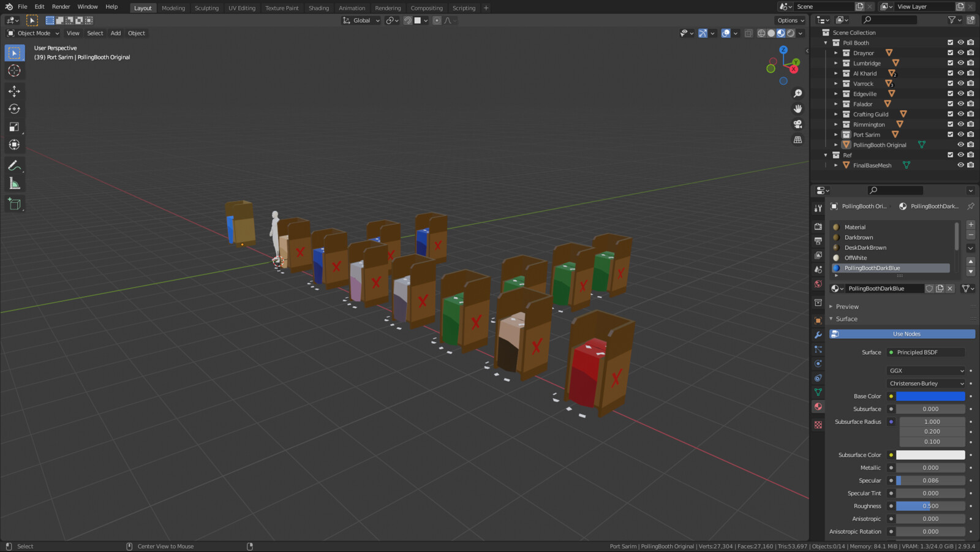Hide the Varrock collection with eye icon

pyautogui.click(x=960, y=83)
